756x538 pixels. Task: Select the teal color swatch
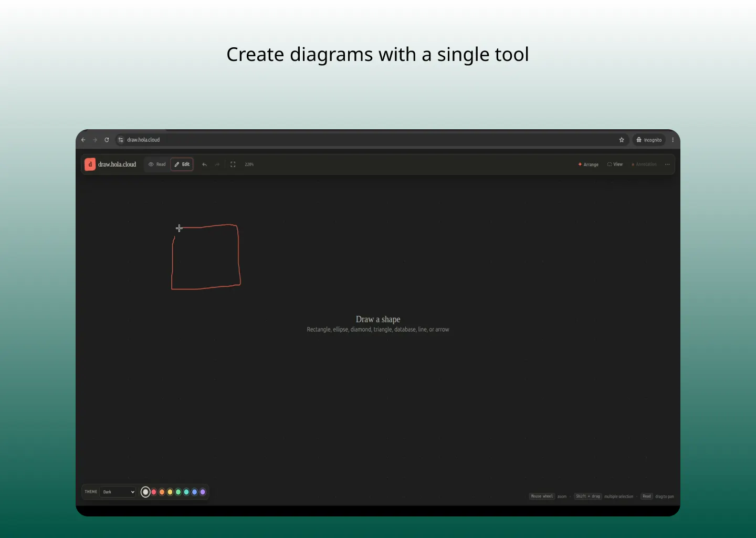[186, 492]
